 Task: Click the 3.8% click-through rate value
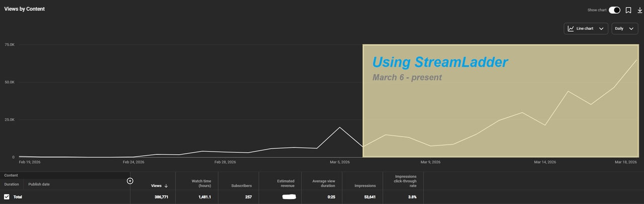click(413, 197)
